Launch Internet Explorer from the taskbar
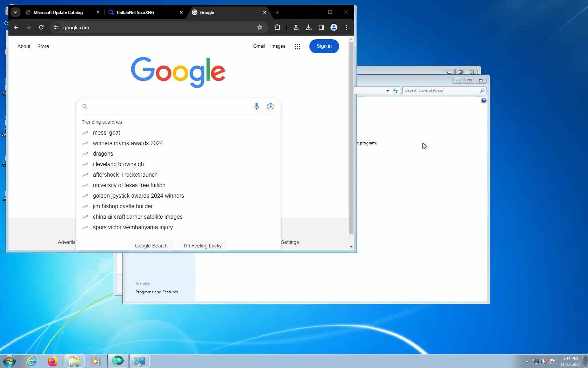Screen dimensions: 588x368 pyautogui.click(x=31, y=361)
